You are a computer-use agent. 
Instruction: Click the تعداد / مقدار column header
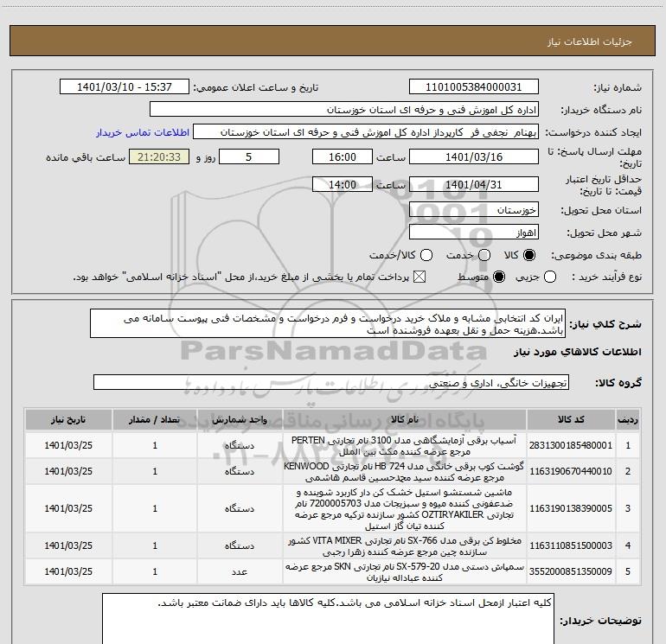[155, 420]
